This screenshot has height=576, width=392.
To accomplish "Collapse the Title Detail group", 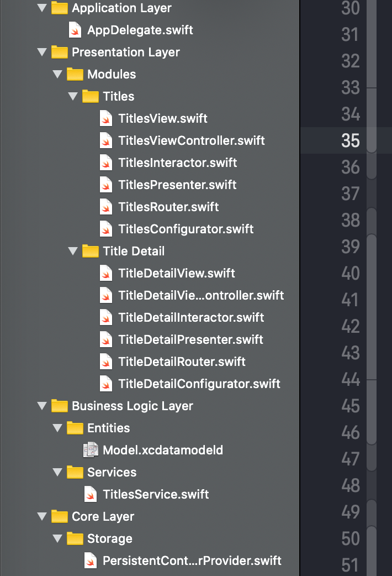I will pyautogui.click(x=73, y=251).
